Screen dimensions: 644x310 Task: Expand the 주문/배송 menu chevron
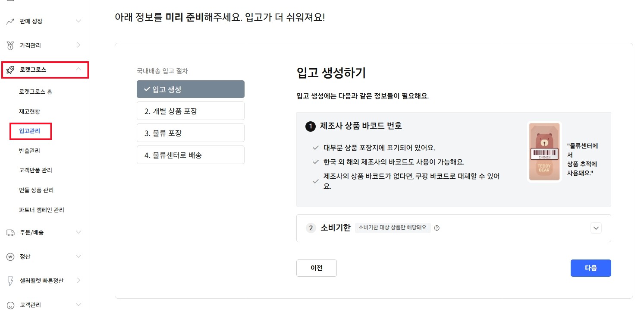coord(78,232)
